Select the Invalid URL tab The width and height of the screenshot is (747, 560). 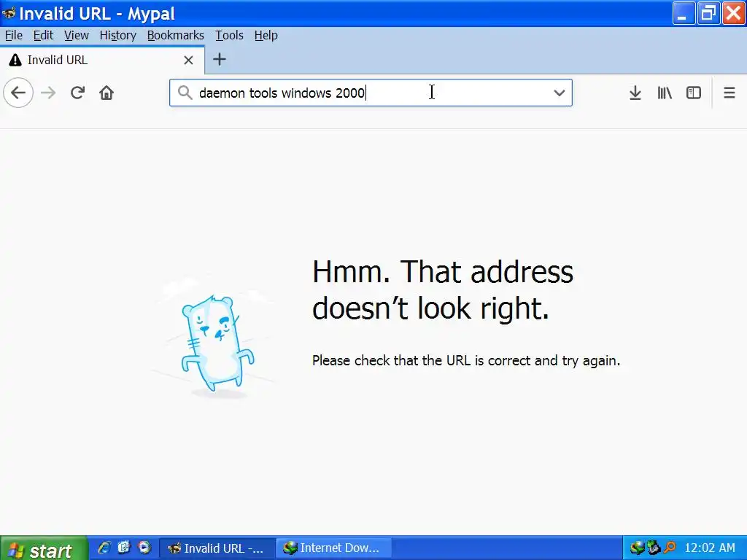(102, 60)
